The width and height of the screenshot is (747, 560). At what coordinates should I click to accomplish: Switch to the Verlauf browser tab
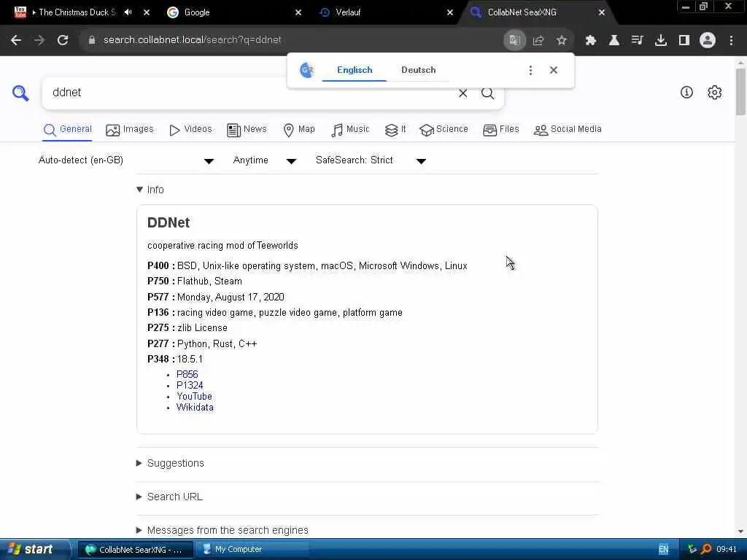(x=348, y=12)
